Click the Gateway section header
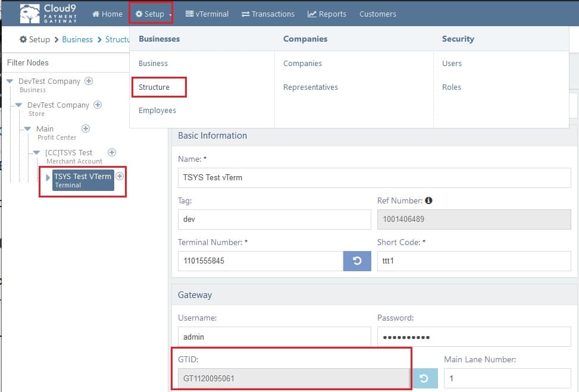579x392 pixels. (374, 295)
